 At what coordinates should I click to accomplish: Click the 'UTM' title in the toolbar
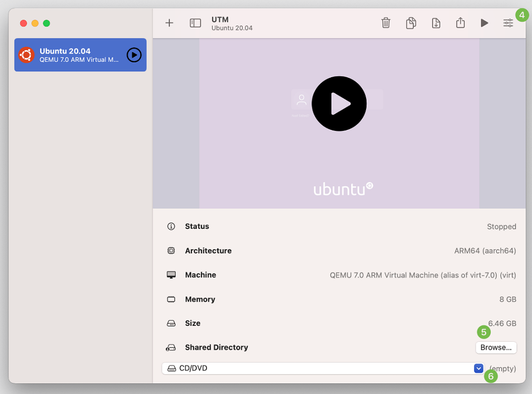click(x=220, y=19)
